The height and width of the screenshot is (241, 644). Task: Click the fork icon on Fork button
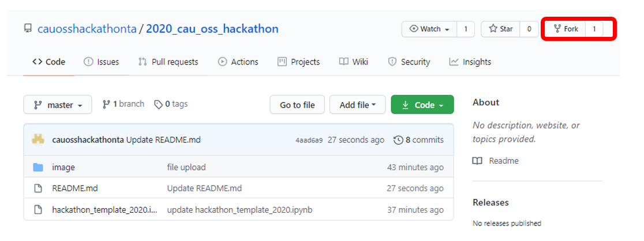[557, 29]
